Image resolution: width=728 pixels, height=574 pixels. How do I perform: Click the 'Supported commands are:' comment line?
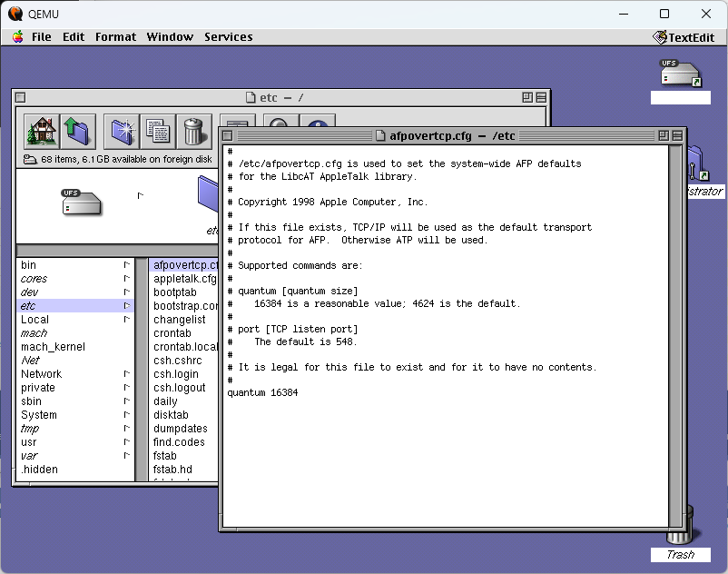pos(295,265)
